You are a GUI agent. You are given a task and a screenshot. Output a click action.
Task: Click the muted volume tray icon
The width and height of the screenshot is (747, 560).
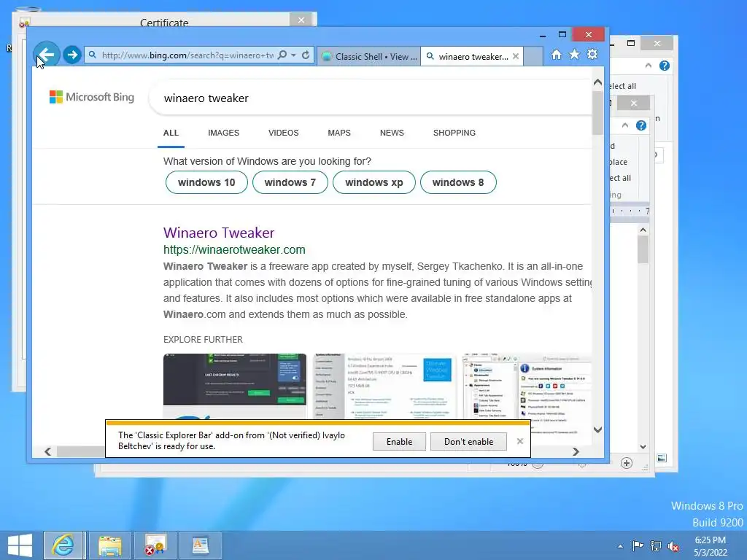pyautogui.click(x=673, y=545)
